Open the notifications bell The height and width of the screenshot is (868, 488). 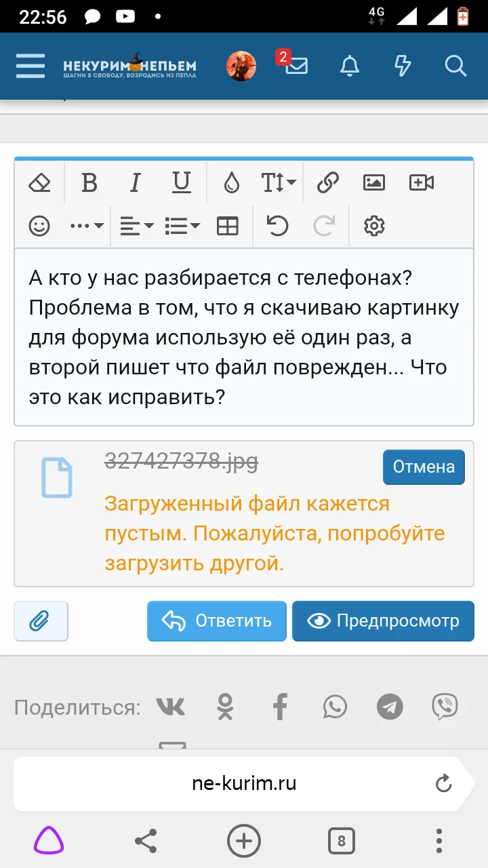(350, 66)
